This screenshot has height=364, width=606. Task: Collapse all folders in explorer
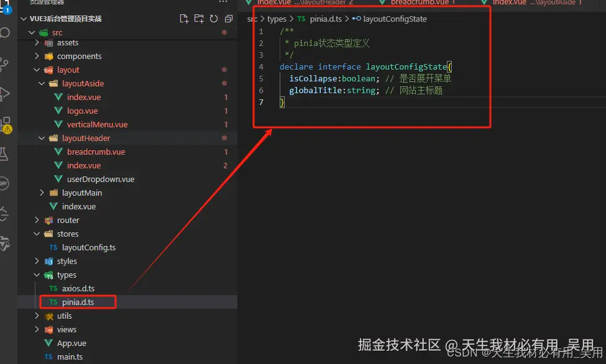[x=228, y=19]
